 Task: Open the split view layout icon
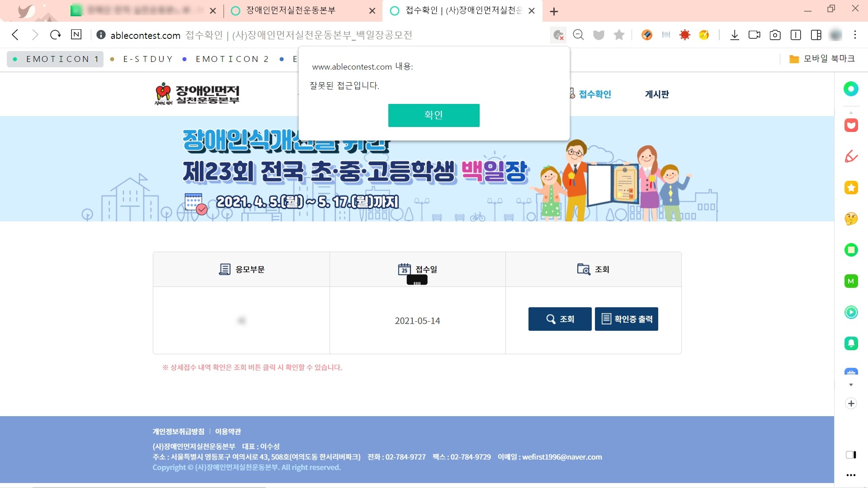pyautogui.click(x=816, y=35)
